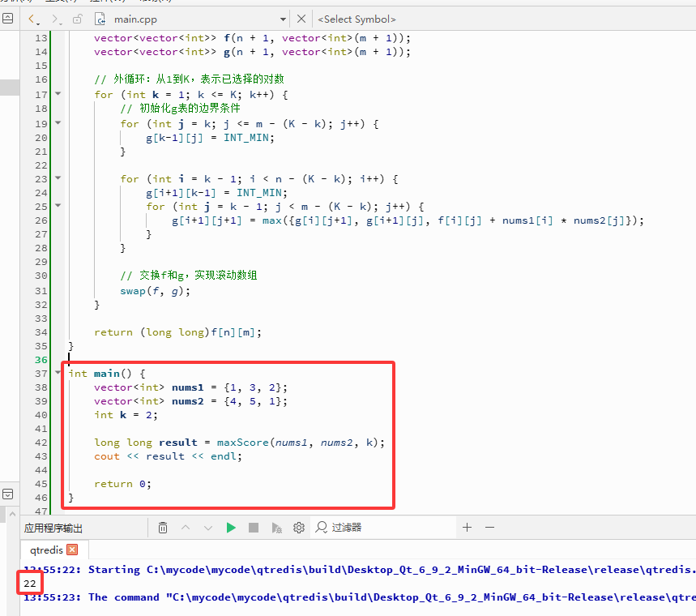Click the 应用程序输出 panel title
This screenshot has width=696, height=616.
[x=53, y=528]
